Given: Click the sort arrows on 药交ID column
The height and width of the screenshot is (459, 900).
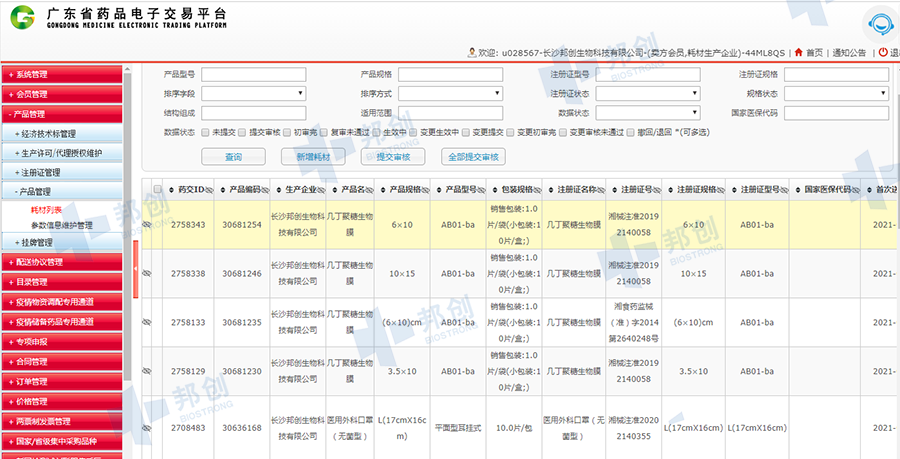Looking at the screenshot, I should click(173, 189).
